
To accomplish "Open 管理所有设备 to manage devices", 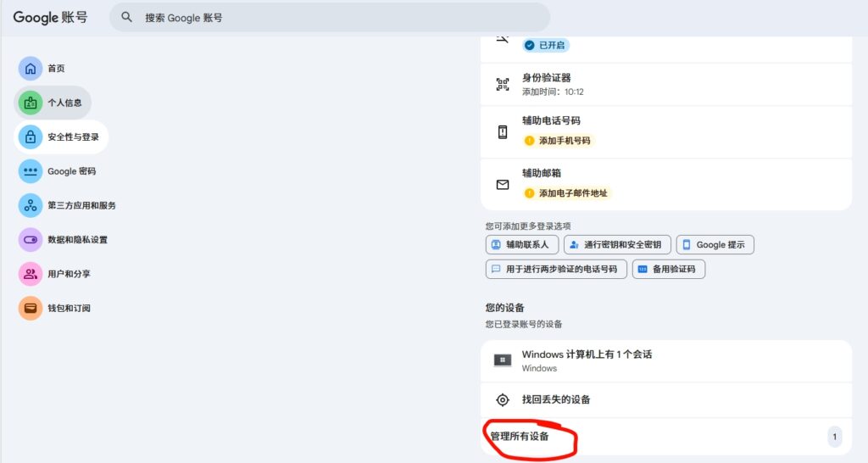I will tap(520, 437).
